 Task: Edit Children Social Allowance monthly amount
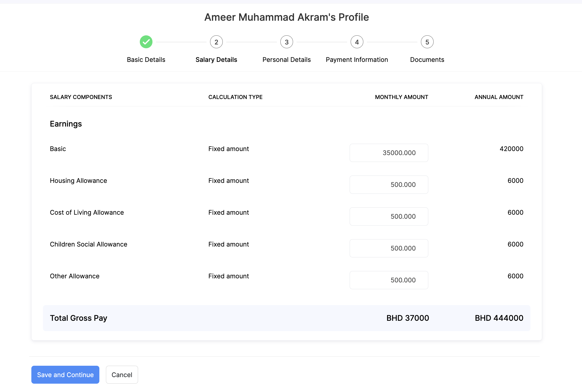click(x=389, y=248)
